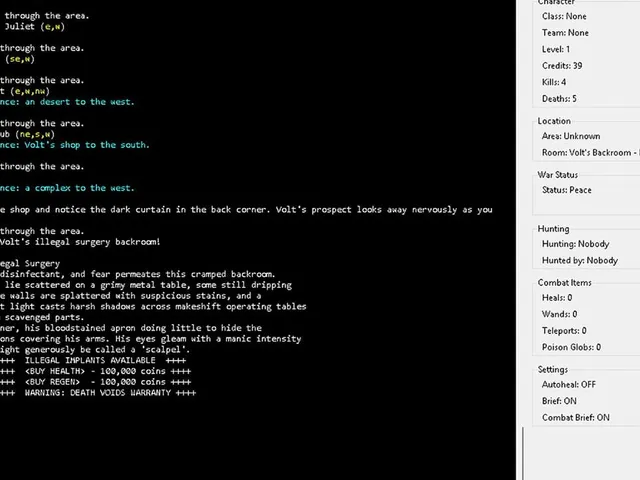Click the Poison Globs: 0 item

tap(571, 347)
